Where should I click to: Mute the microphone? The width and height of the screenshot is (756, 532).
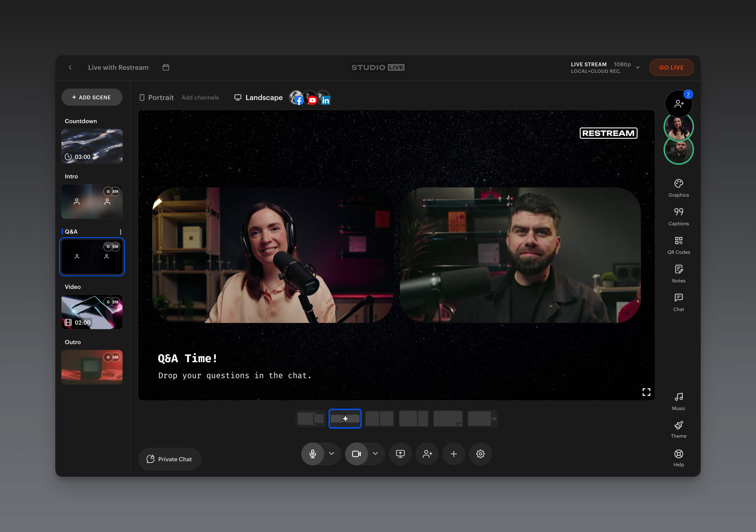[312, 454]
